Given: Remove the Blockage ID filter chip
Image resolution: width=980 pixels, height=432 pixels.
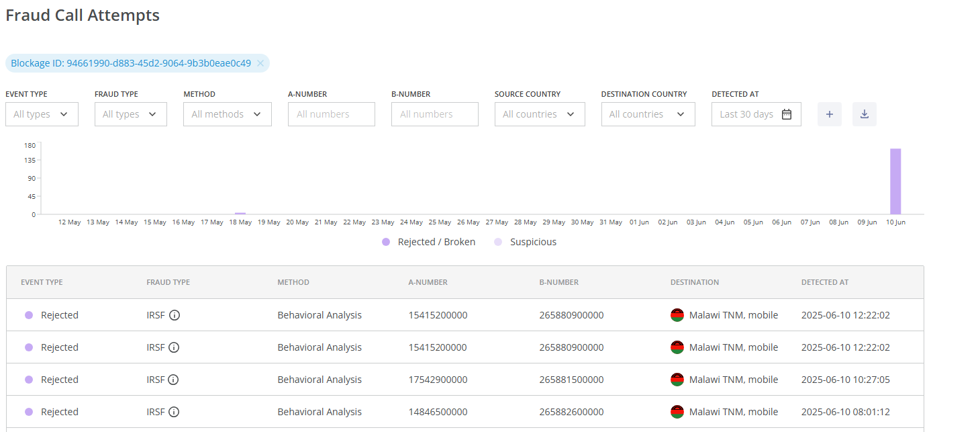Looking at the screenshot, I should (x=260, y=63).
